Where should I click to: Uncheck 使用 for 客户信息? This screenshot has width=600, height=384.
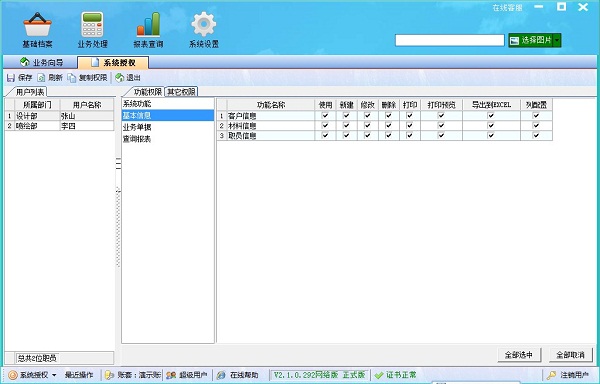coord(325,115)
